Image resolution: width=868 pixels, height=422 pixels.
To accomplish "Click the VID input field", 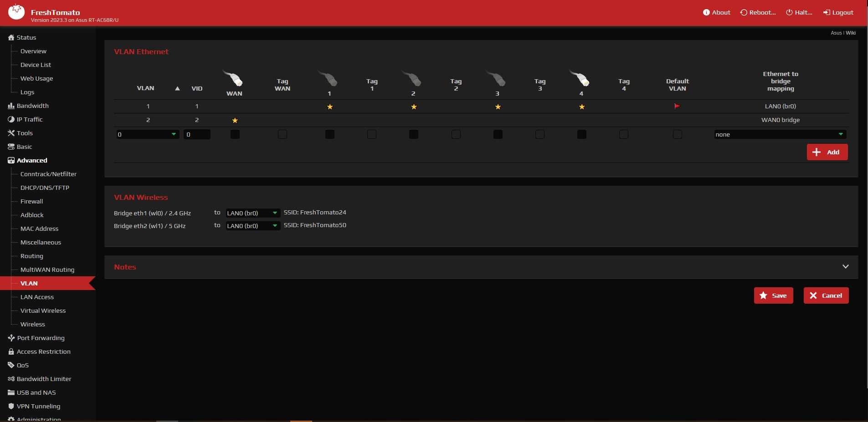I will point(197,134).
